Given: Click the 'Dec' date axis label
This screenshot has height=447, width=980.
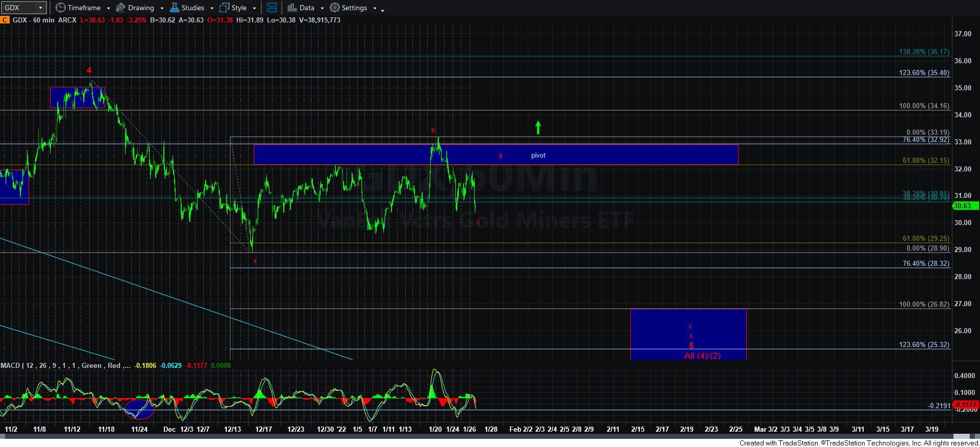Looking at the screenshot, I should coord(169,429).
